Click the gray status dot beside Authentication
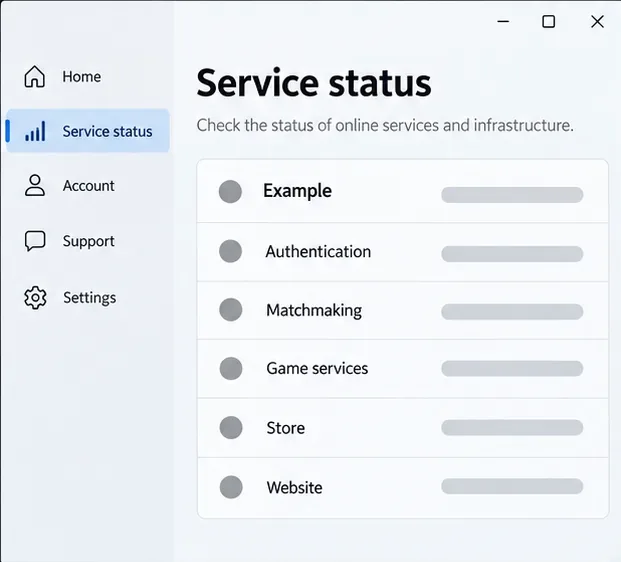Image resolution: width=621 pixels, height=562 pixels. click(230, 251)
